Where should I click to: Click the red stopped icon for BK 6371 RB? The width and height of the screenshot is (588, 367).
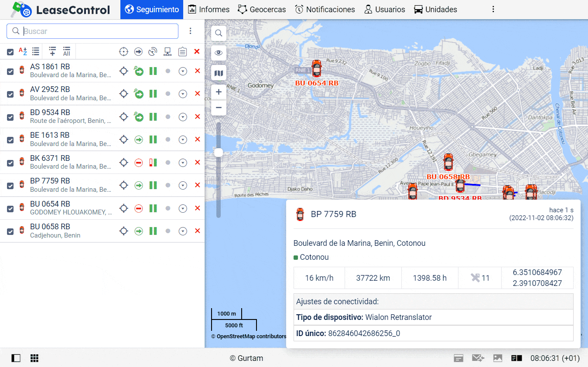tap(139, 163)
